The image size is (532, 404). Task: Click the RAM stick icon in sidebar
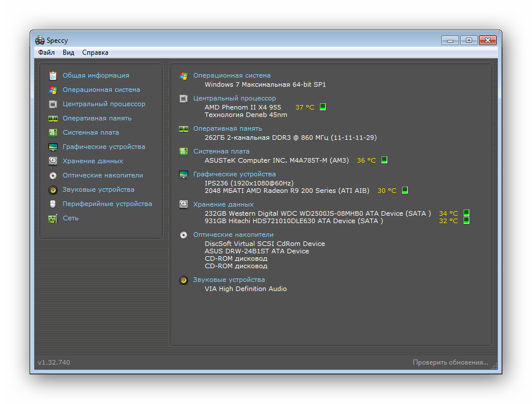[x=53, y=118]
